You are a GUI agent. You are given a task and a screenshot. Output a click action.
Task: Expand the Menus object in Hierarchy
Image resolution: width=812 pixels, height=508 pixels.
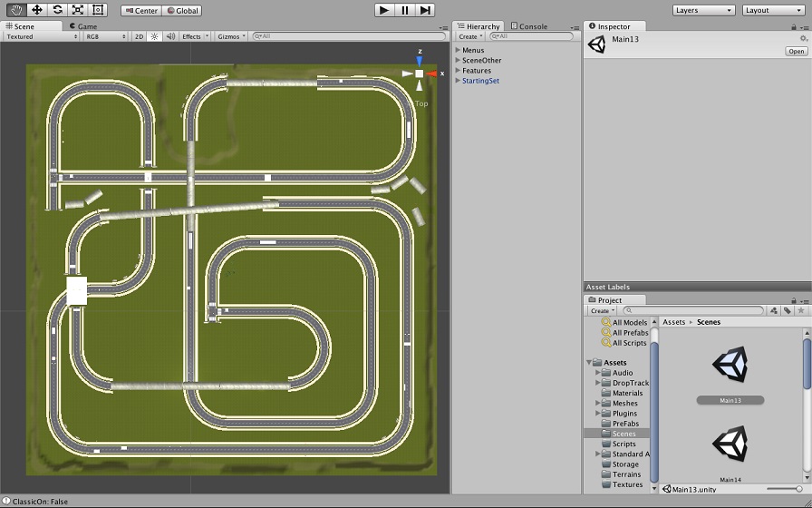coord(458,50)
